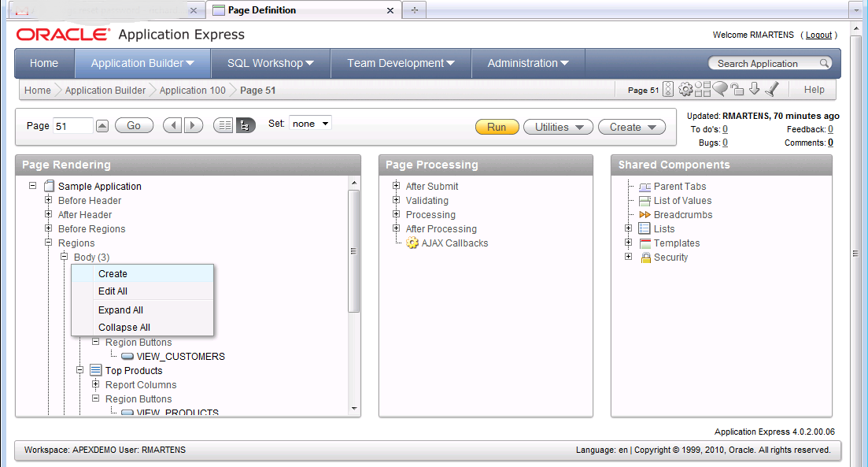Expand the Templates node
This screenshot has height=467, width=868.
(x=628, y=242)
